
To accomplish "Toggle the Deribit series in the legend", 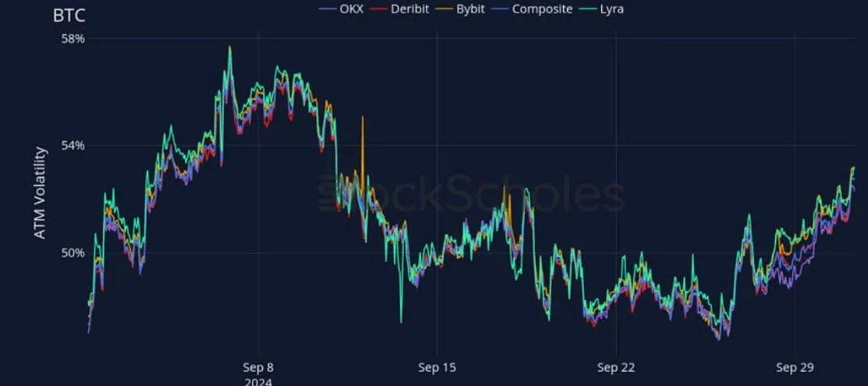I will tap(399, 9).
